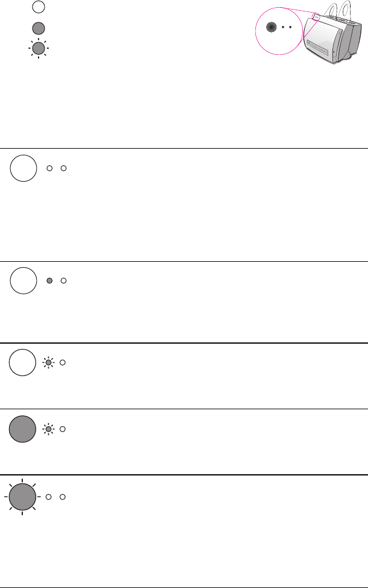
Task: Click the right small light in the last row
Action: point(63,497)
